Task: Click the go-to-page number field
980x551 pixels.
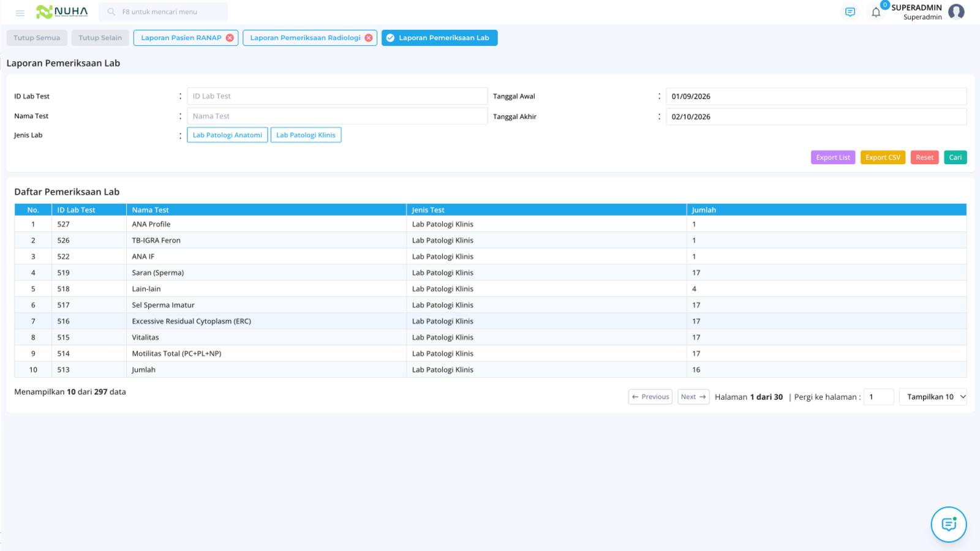Action: [878, 397]
